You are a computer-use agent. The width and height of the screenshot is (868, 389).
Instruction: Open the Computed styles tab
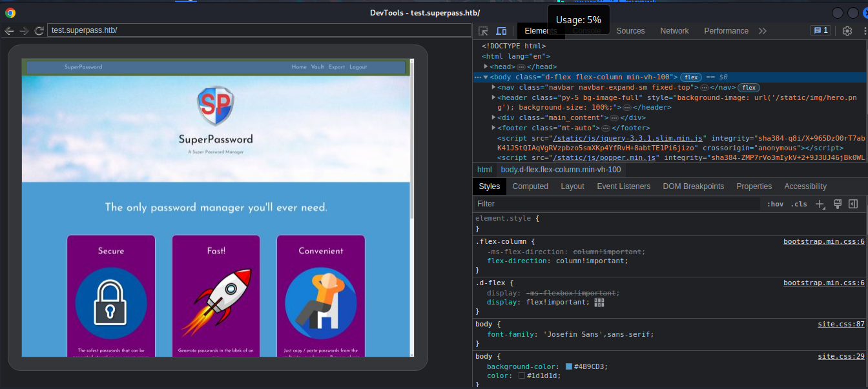(530, 186)
